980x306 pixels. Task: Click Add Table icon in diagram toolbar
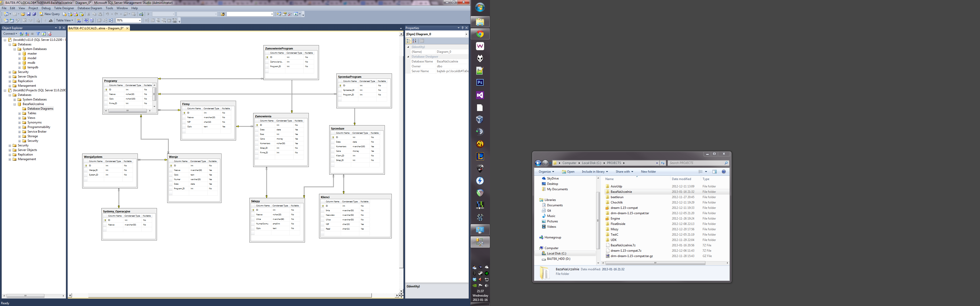click(11, 20)
